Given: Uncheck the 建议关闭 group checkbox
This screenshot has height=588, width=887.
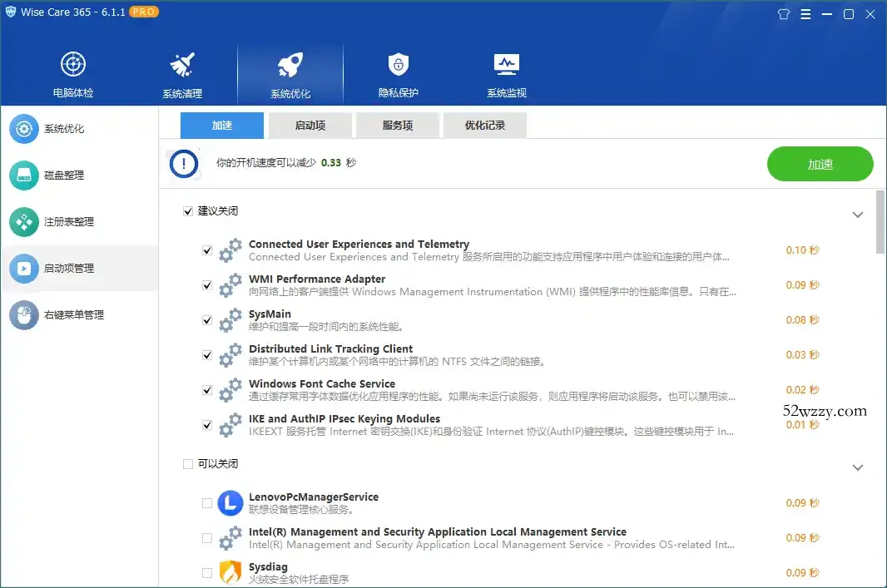Looking at the screenshot, I should [x=188, y=211].
